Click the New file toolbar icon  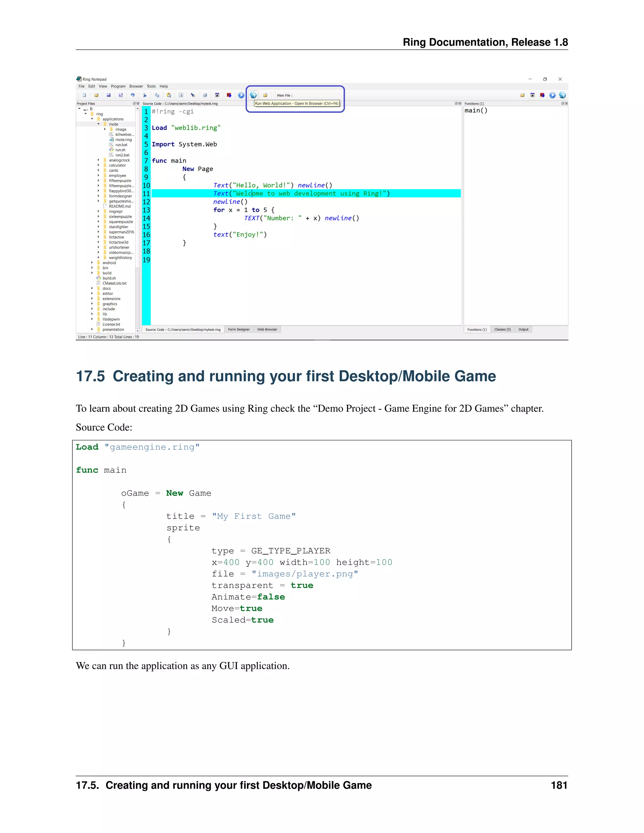click(84, 95)
